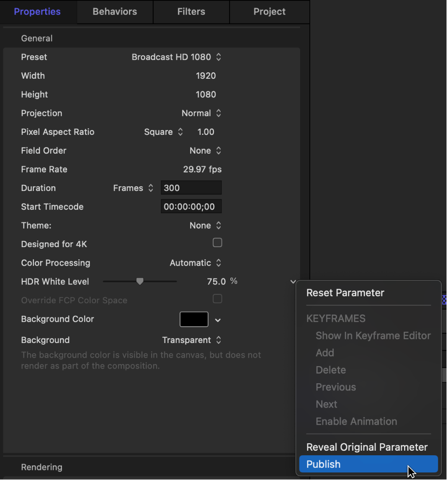448x480 pixels.
Task: Click the Start Timecode input field
Action: point(191,206)
